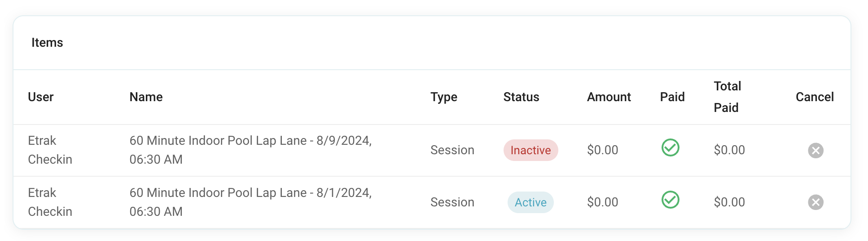Viewport: 868px width, 241px height.
Task: Click the Total Paid column header
Action: click(728, 97)
